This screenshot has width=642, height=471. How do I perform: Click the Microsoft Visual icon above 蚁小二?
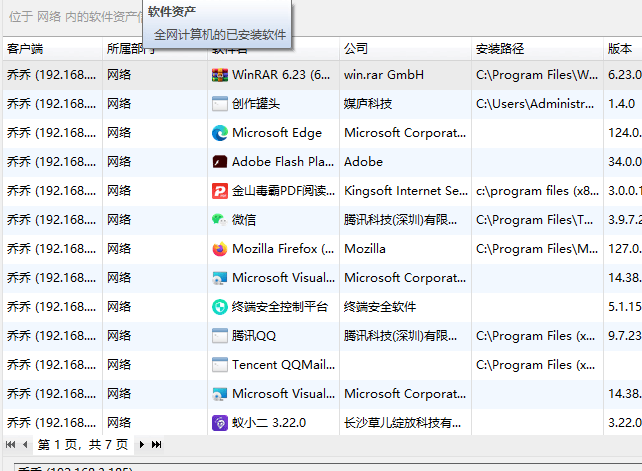point(220,394)
